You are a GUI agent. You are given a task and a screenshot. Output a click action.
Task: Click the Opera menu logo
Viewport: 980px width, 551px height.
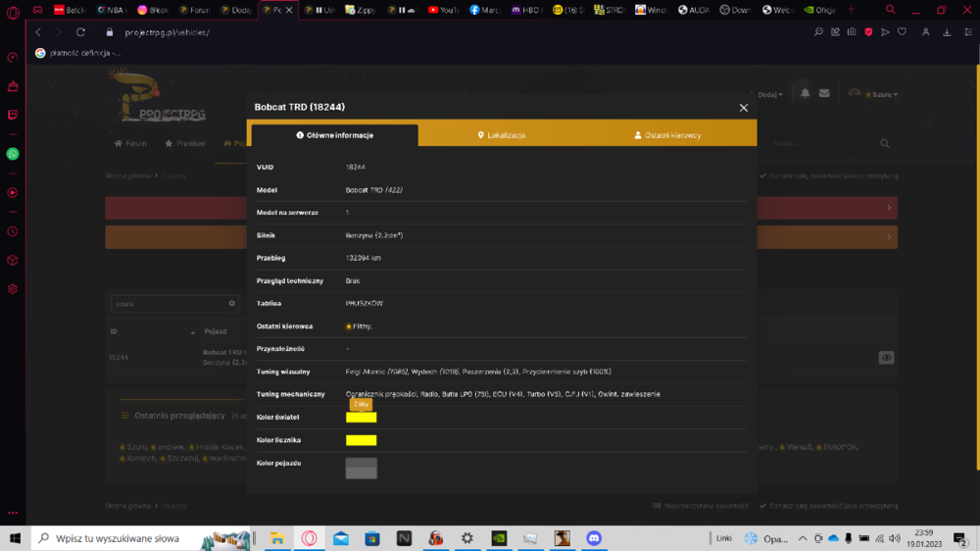13,11
